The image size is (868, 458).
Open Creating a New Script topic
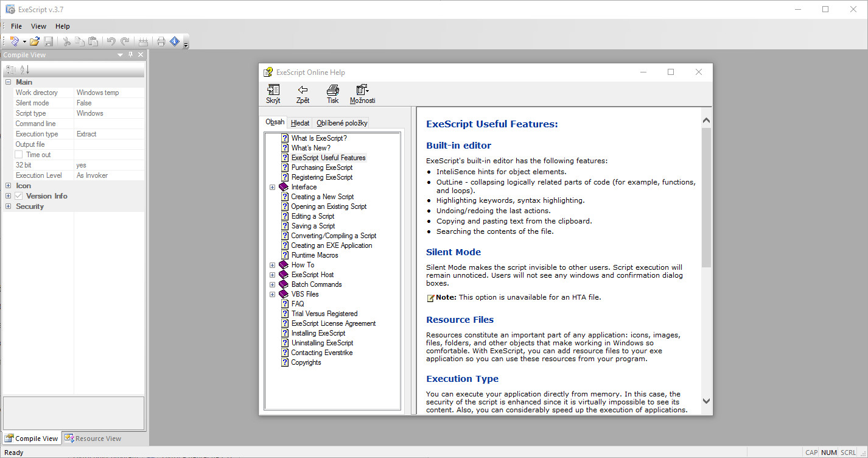pyautogui.click(x=323, y=197)
